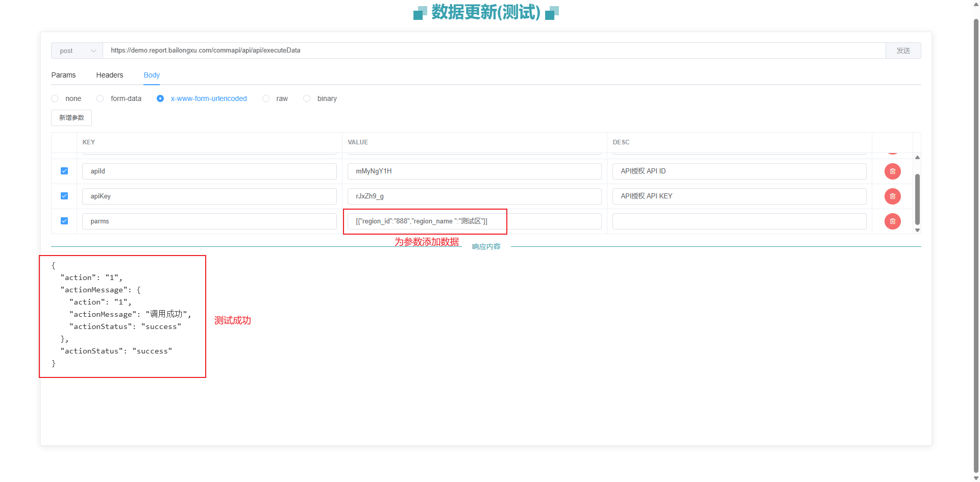The height and width of the screenshot is (482, 980).
Task: Click the request URL input field
Action: [x=493, y=50]
